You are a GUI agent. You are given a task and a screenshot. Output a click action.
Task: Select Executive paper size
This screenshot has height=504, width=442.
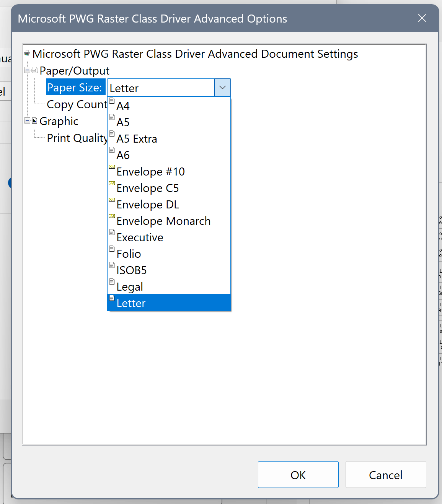point(169,237)
